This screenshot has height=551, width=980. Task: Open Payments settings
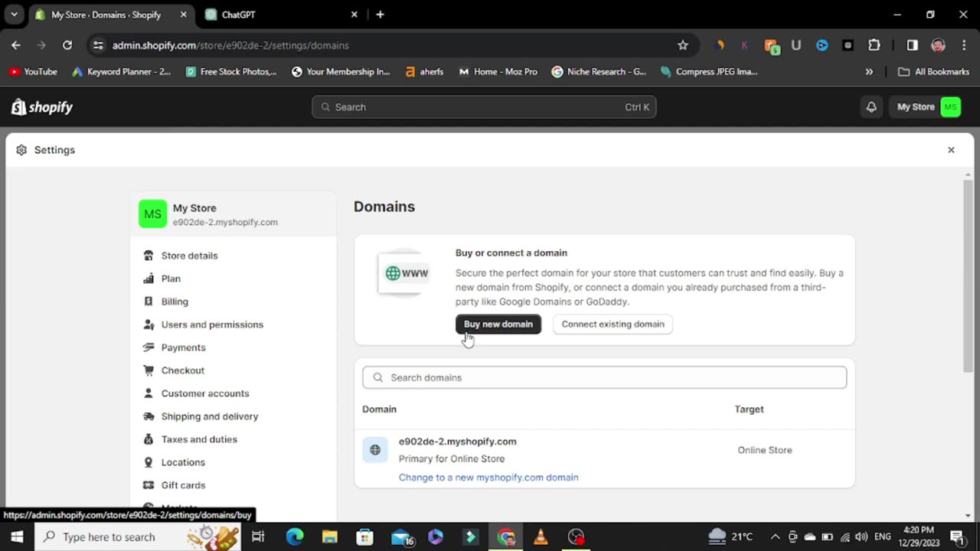coord(183,347)
